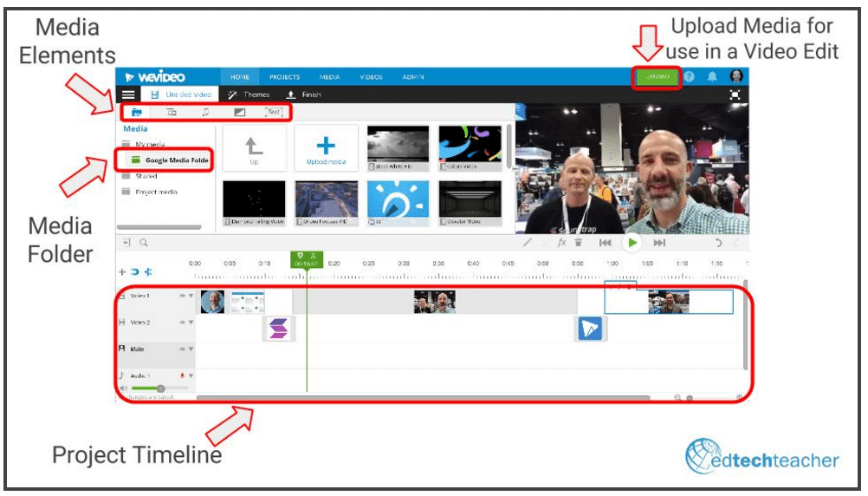Click the media library vertical scrollbar
The width and height of the screenshot is (868, 496).
(x=508, y=147)
